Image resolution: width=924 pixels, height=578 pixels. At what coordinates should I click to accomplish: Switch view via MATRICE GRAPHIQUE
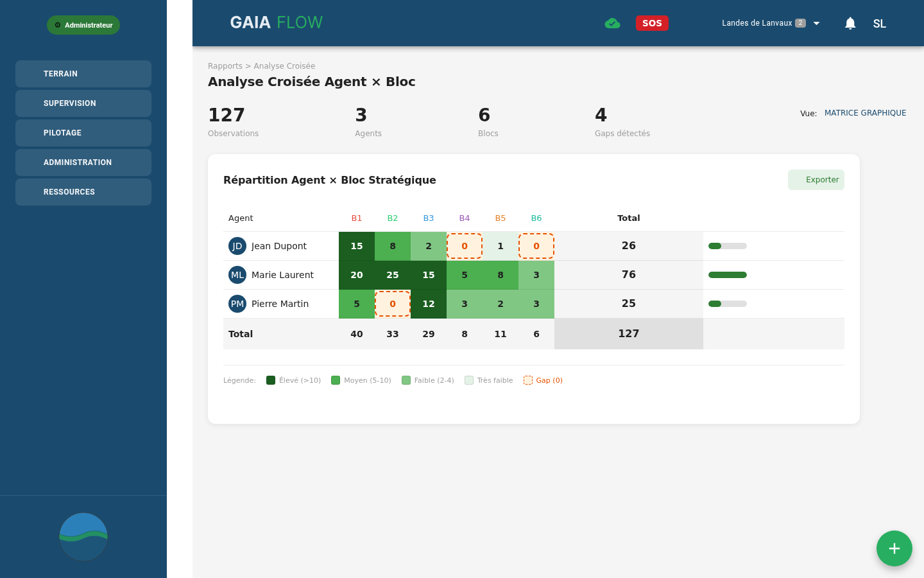(x=865, y=113)
